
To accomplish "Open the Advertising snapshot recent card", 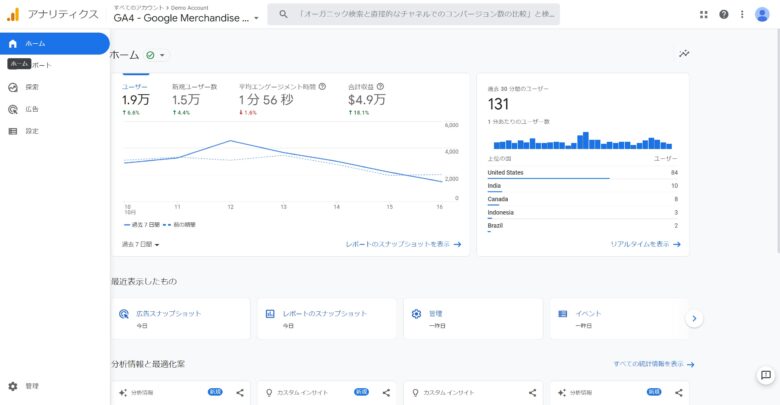I will pyautogui.click(x=181, y=318).
